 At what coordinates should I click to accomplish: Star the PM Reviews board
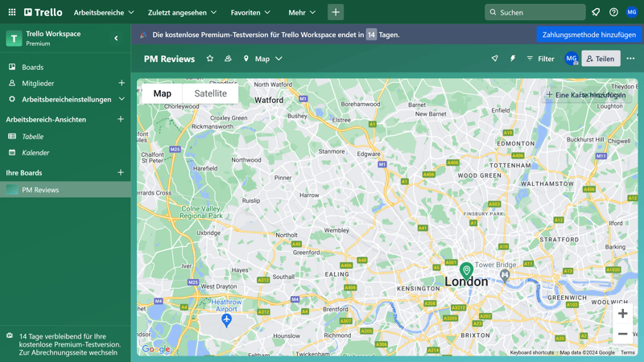210,59
